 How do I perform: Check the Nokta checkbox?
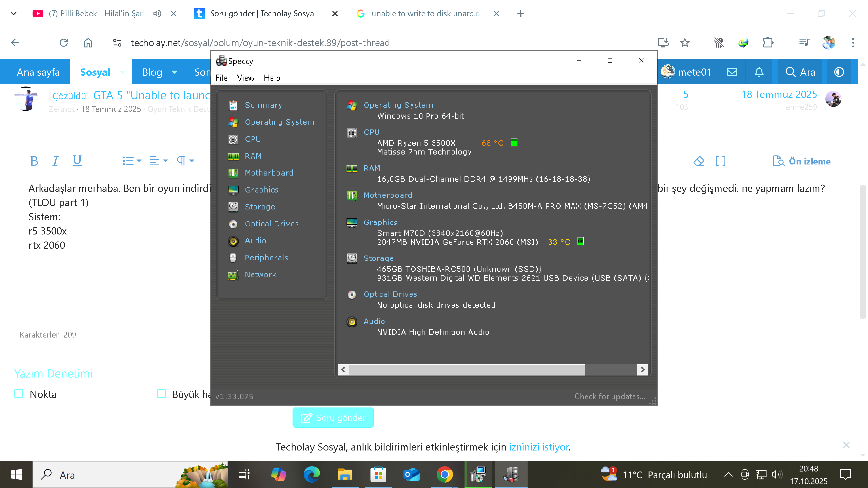pos(19,394)
